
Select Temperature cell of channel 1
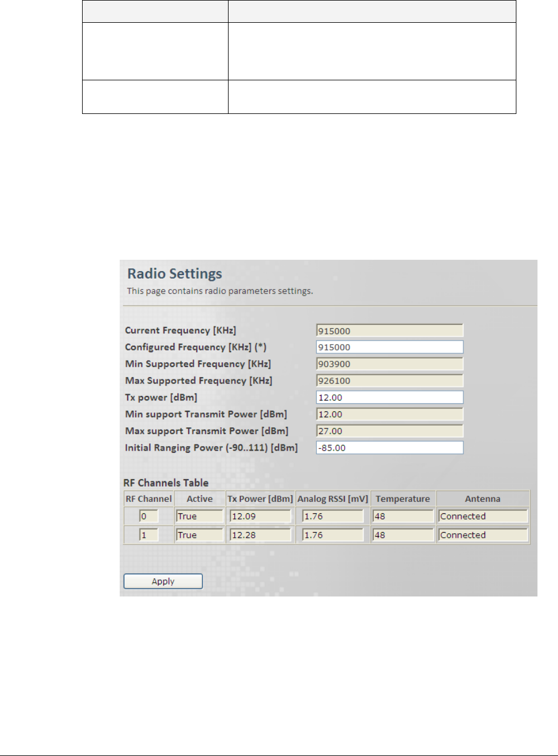(404, 535)
